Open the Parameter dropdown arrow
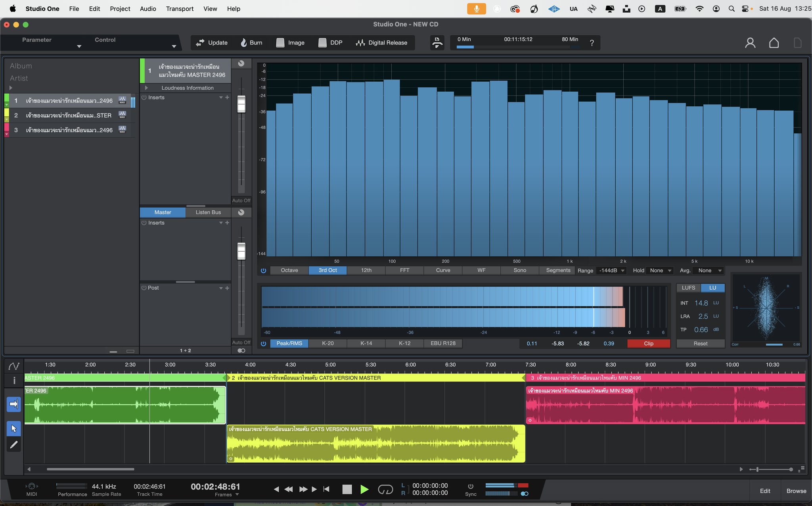 click(79, 46)
